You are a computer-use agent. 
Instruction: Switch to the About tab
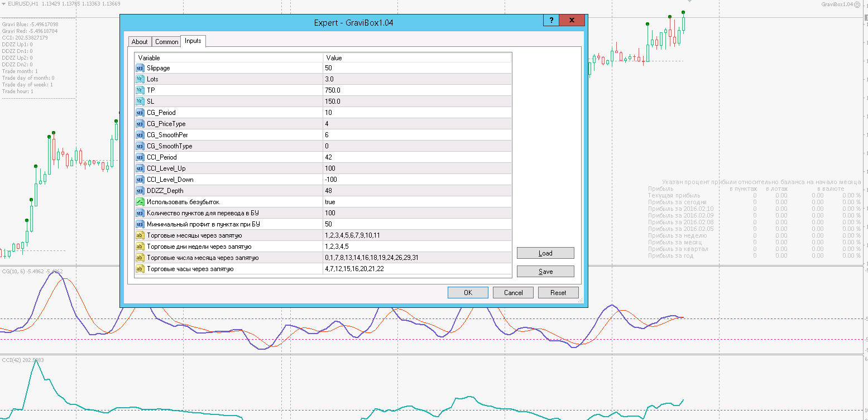click(140, 42)
